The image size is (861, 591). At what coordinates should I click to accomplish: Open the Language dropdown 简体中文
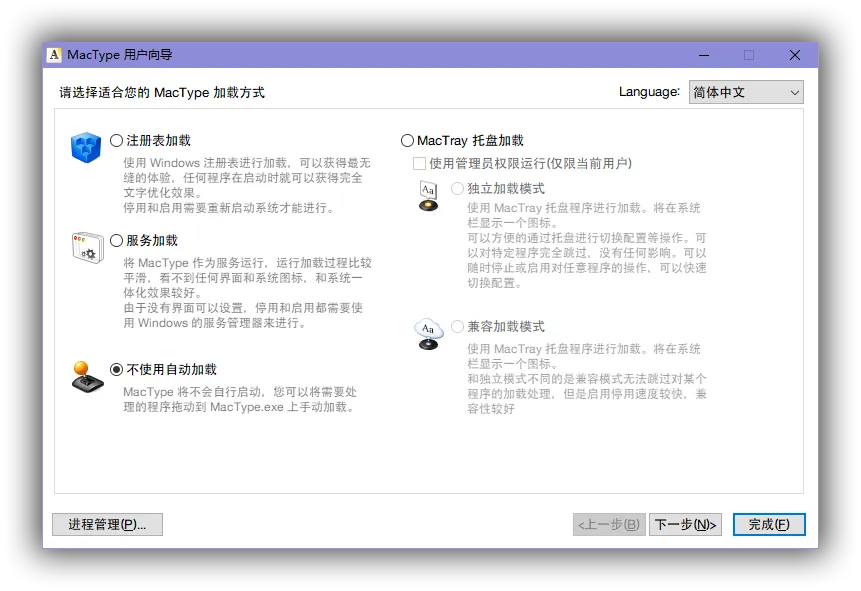click(746, 92)
